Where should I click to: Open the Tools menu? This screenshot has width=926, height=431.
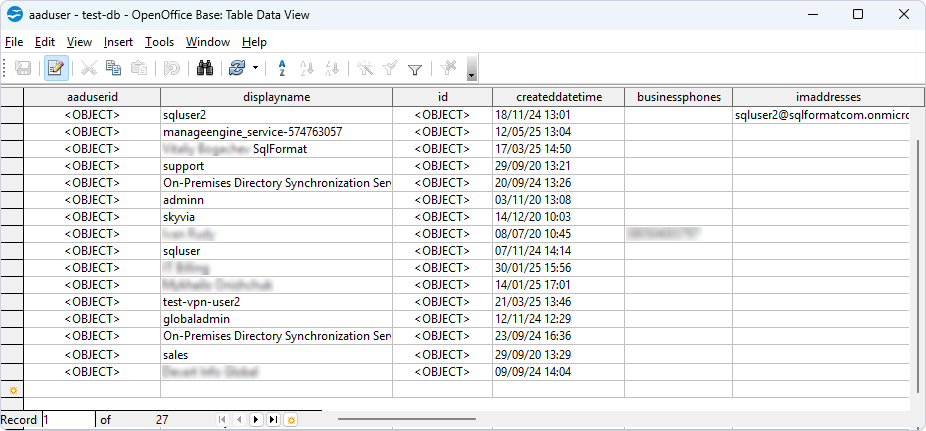pos(159,42)
